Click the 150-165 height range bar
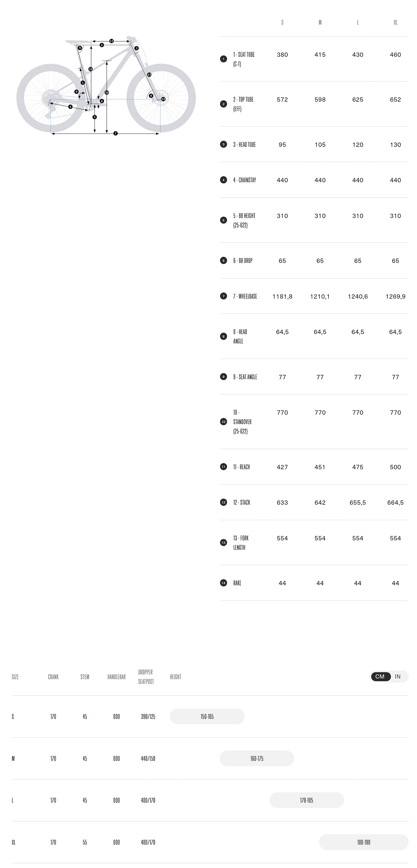417x868 pixels. tap(207, 716)
